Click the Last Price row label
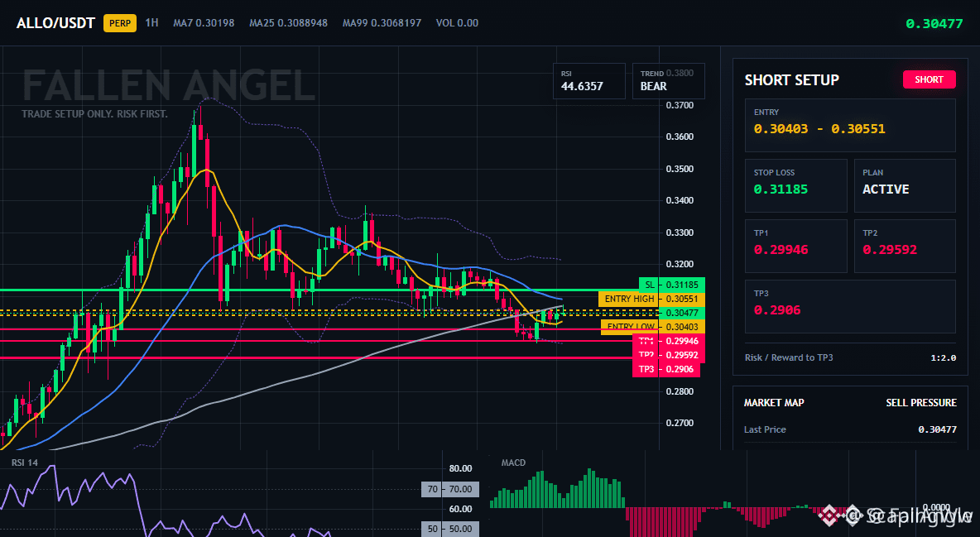 (x=765, y=429)
